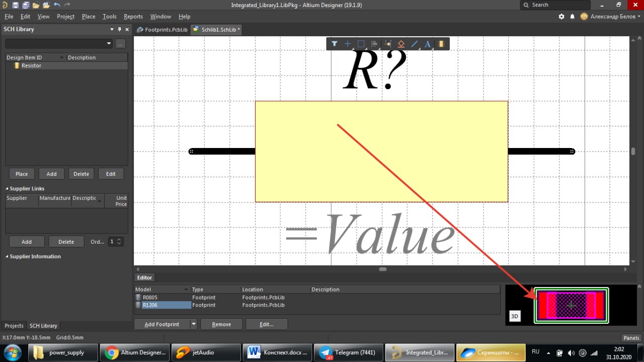The image size is (644, 362).
Task: Open the File menu
Action: pos(9,16)
